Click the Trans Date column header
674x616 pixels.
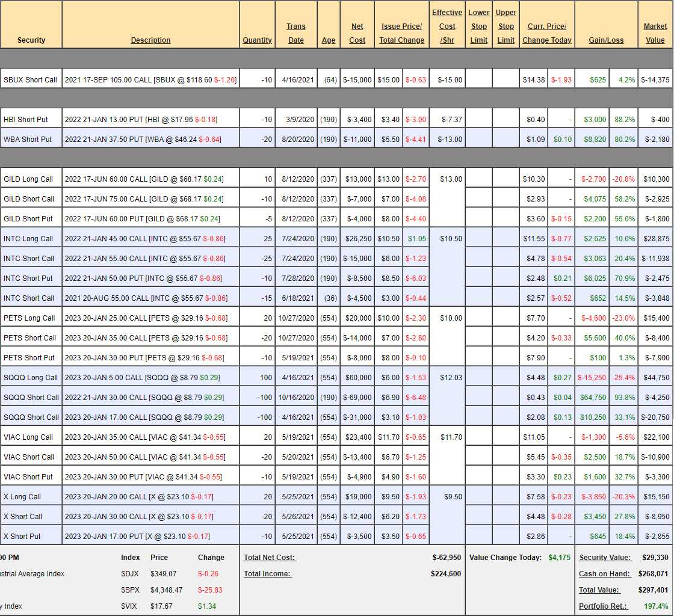pyautogui.click(x=295, y=33)
